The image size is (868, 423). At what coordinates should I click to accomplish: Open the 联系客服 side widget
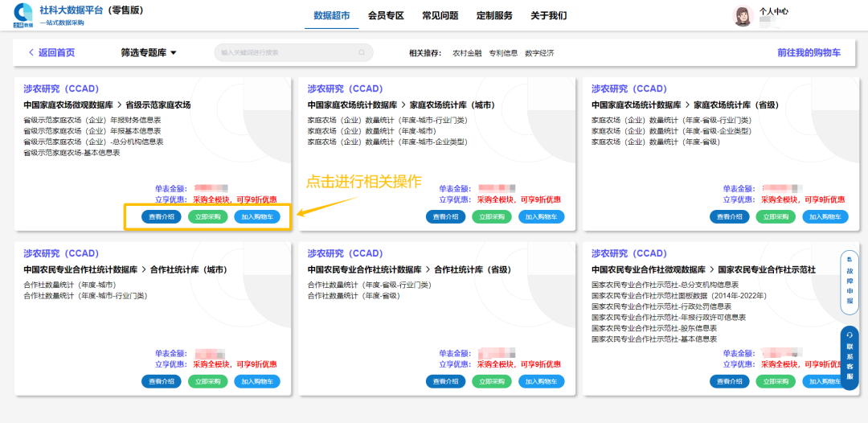(850, 358)
